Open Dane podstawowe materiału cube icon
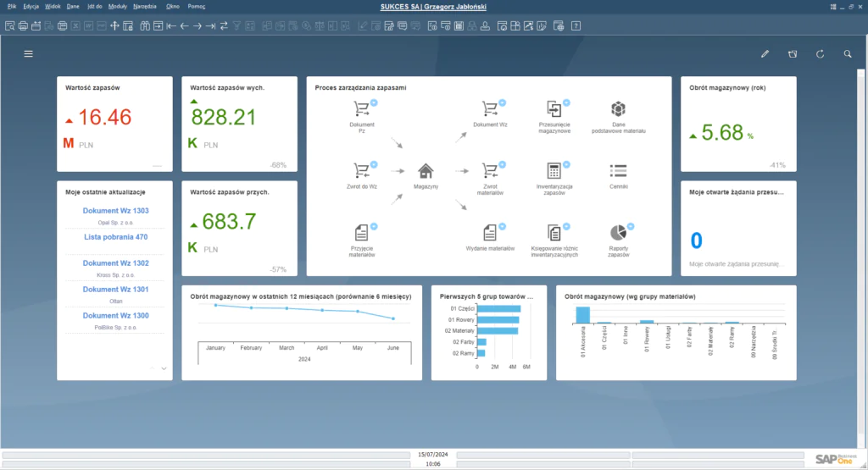868x470 pixels. pos(618,109)
